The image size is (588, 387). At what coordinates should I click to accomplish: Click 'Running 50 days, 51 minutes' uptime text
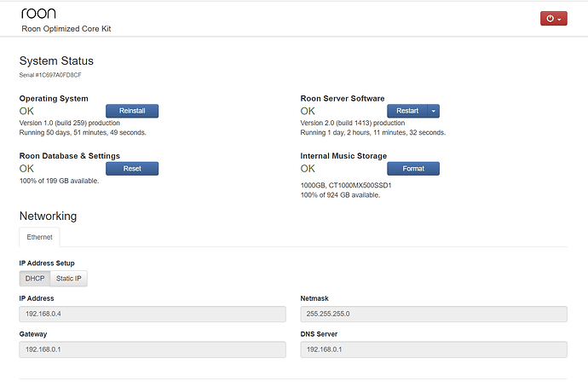pos(83,133)
